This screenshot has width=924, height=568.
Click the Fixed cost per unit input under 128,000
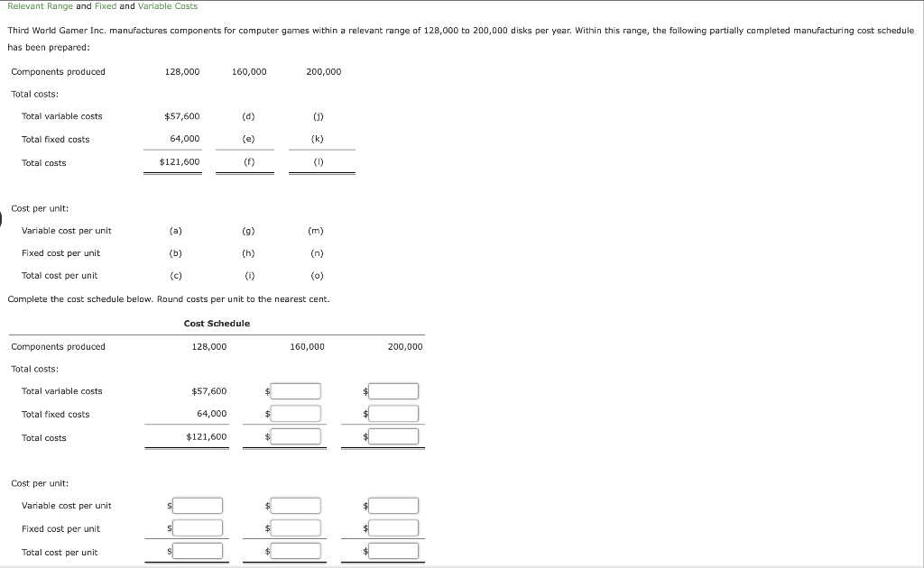pyautogui.click(x=199, y=528)
